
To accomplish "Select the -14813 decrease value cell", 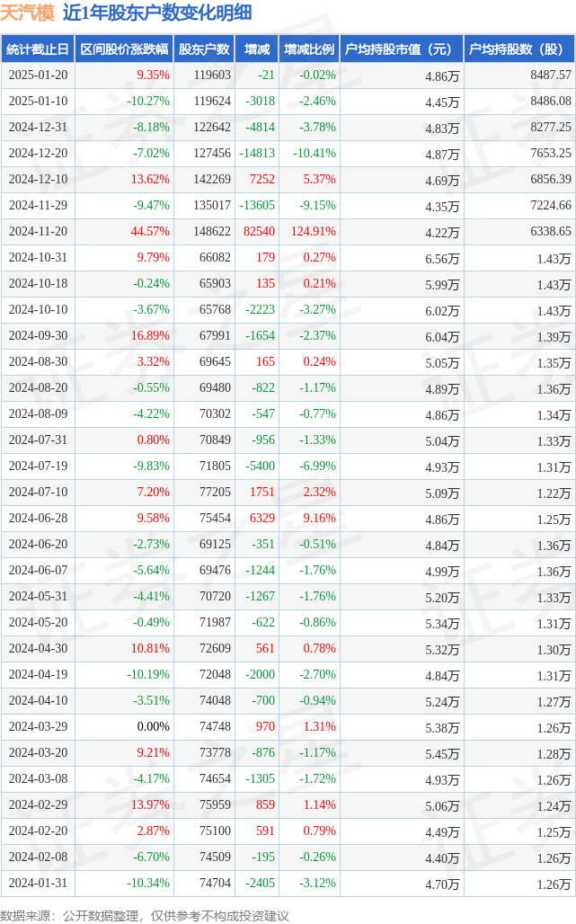I will pyautogui.click(x=257, y=154).
